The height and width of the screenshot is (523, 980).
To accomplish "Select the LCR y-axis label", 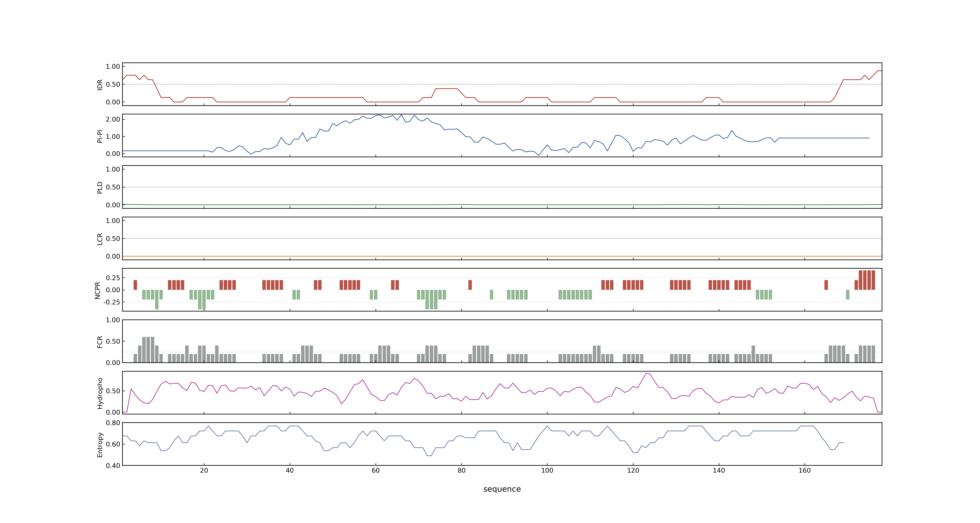I will (x=100, y=239).
